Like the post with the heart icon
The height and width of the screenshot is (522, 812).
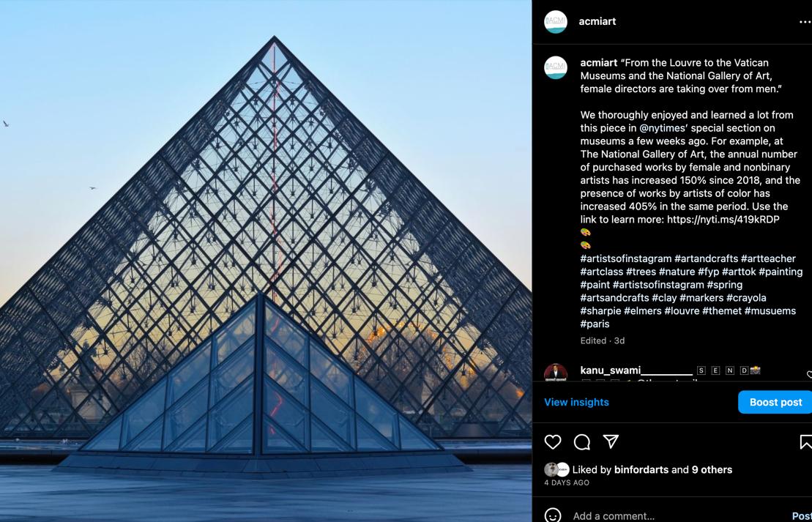[x=553, y=441]
